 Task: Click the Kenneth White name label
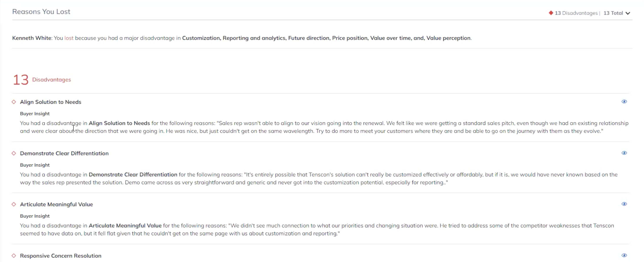pos(32,38)
